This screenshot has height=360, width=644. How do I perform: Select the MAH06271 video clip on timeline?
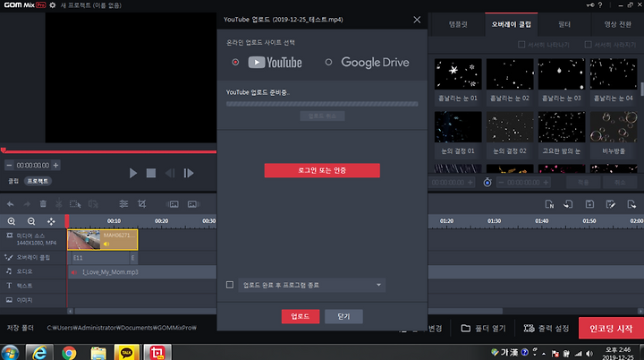click(103, 240)
